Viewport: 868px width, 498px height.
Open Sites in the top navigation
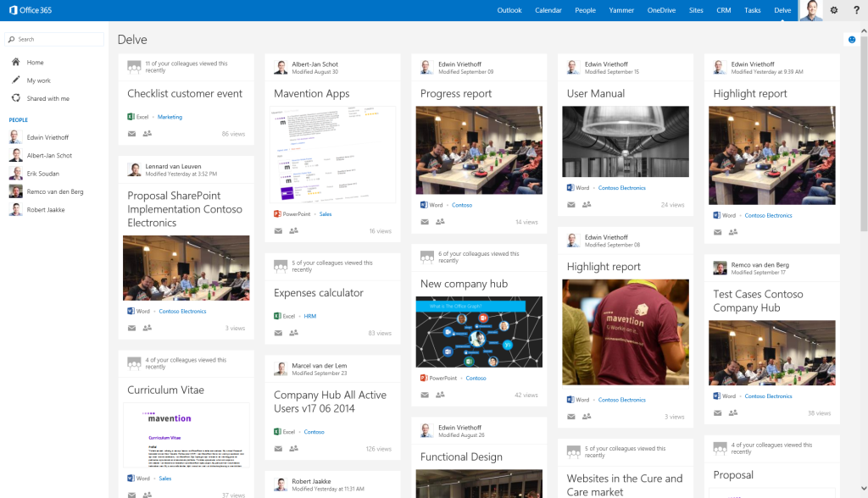click(696, 10)
